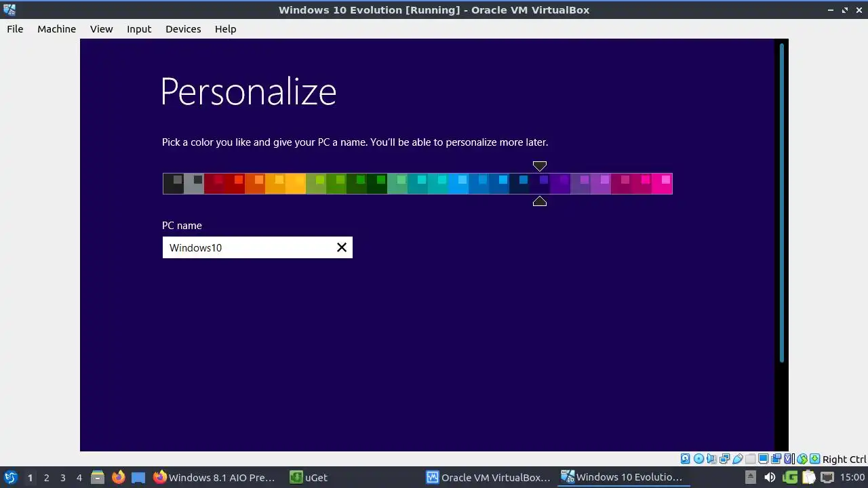Close the VirtualBox VM window
Image resolution: width=868 pixels, height=488 pixels.
tap(859, 9)
